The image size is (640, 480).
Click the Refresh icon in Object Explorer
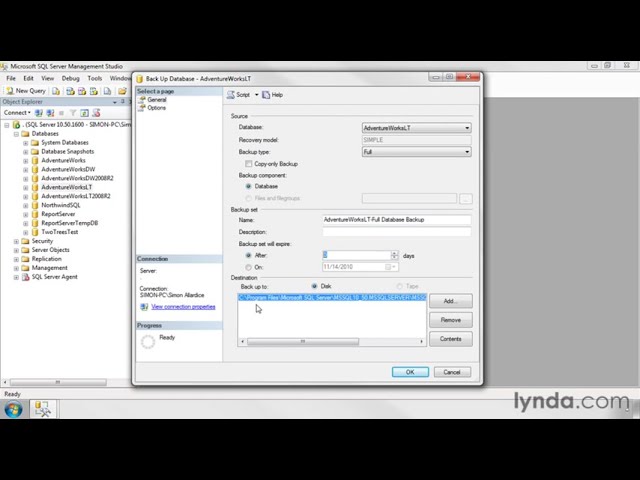coord(84,113)
